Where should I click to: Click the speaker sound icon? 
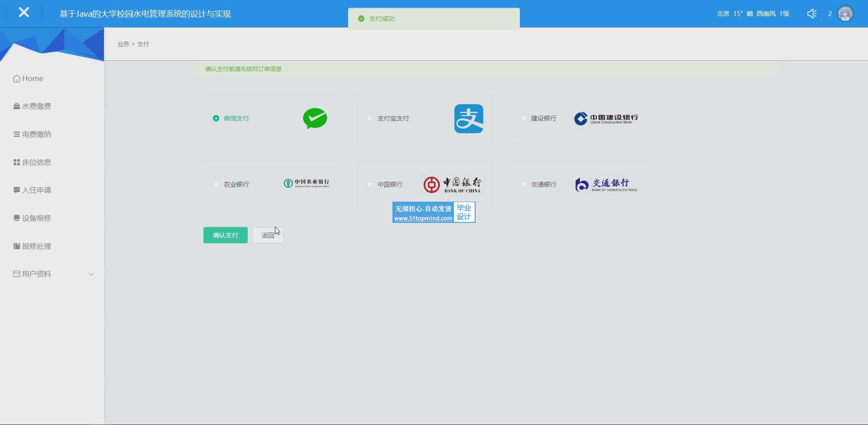coord(812,14)
